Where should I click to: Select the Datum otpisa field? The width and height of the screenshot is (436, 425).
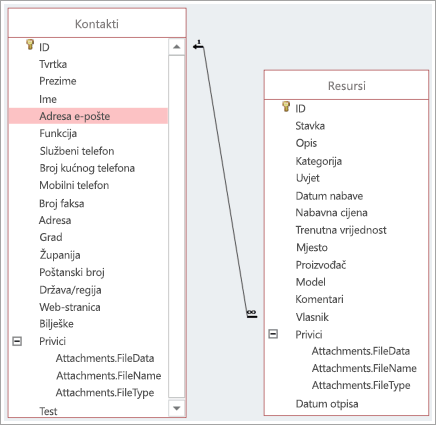click(x=346, y=404)
